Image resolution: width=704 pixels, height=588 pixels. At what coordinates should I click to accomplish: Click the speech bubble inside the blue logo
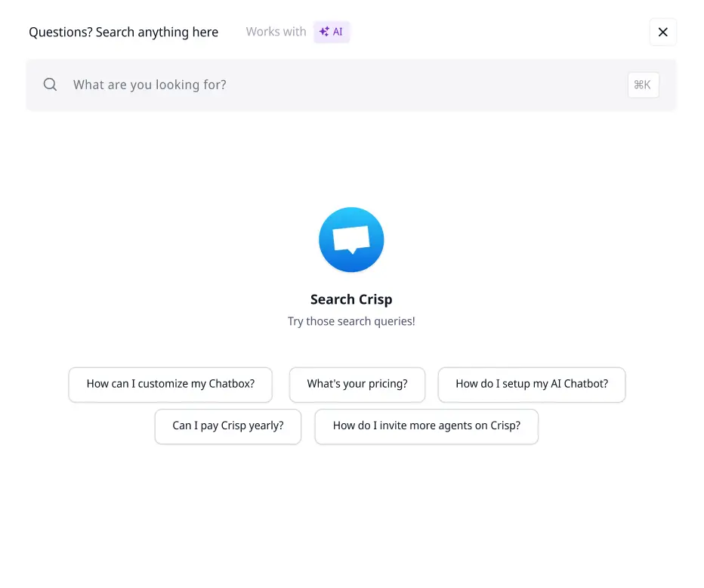tap(351, 237)
